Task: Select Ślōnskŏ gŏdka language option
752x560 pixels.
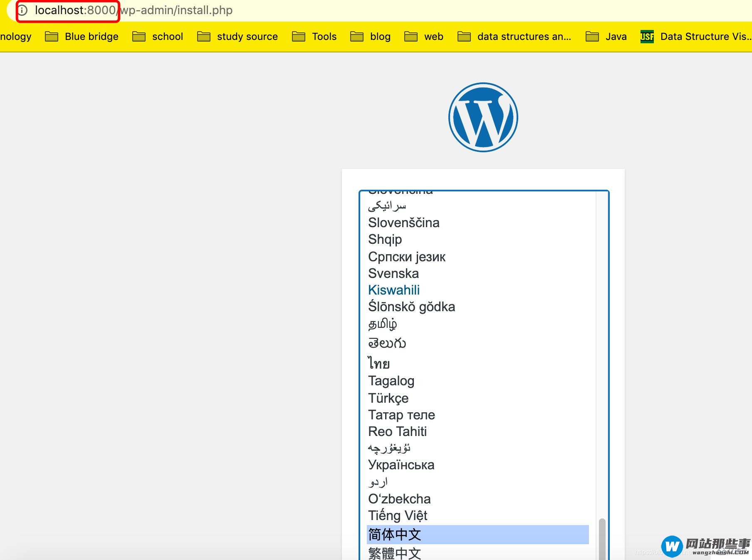Action: coord(477,307)
